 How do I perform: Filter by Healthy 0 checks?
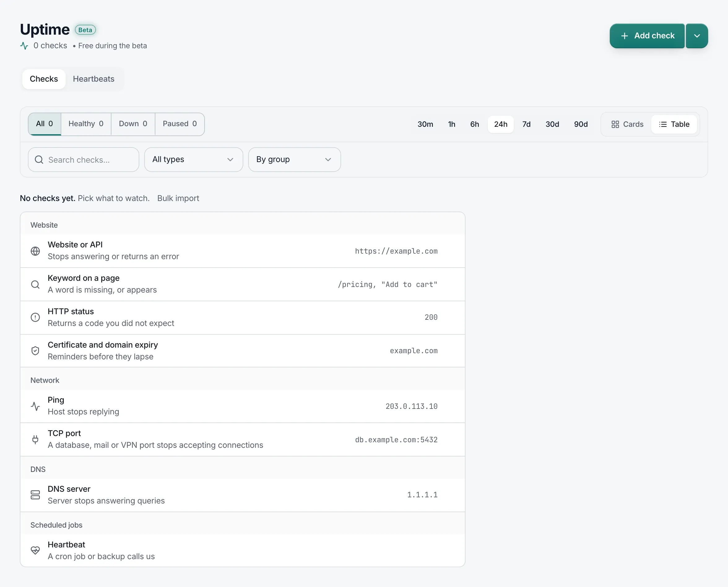tap(86, 124)
